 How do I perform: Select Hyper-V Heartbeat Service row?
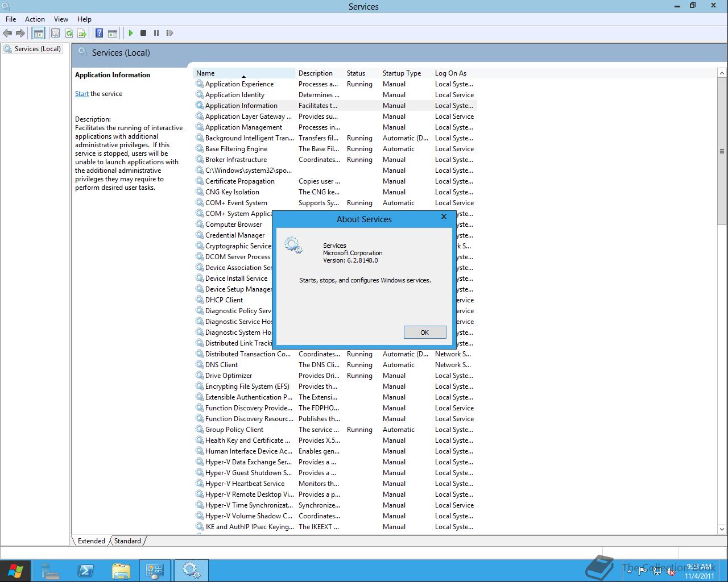(336, 484)
